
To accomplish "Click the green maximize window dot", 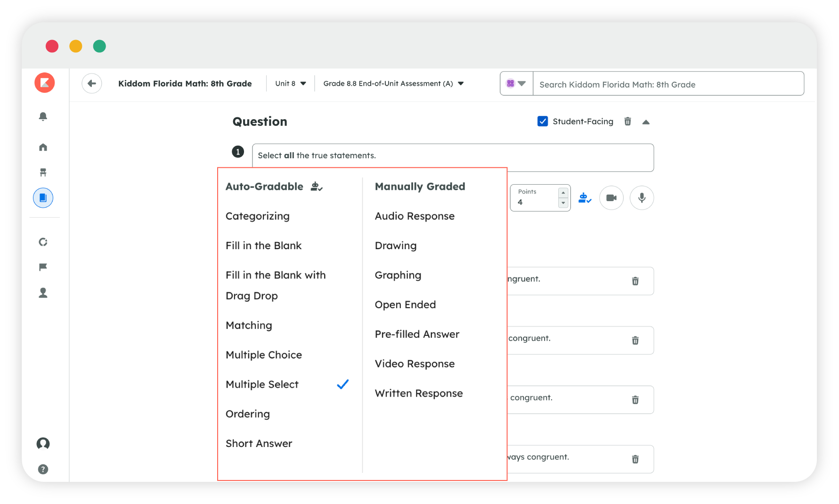I will coord(99,46).
